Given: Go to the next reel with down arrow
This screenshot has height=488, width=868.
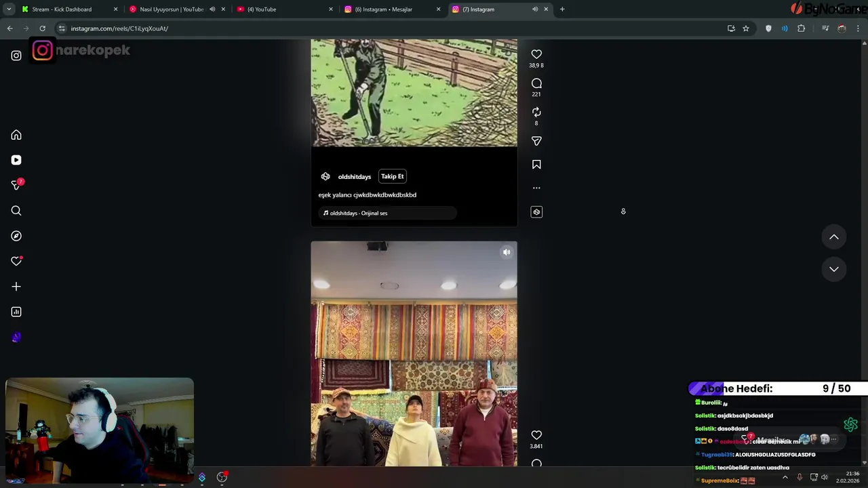Looking at the screenshot, I should click(834, 269).
